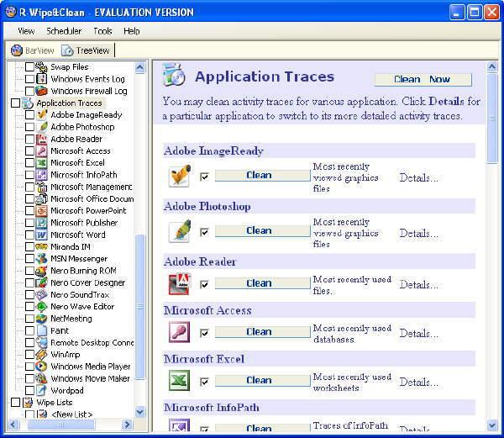Select Nero SoundTrax tree item
This screenshot has width=504, height=438.
pyautogui.click(x=80, y=294)
